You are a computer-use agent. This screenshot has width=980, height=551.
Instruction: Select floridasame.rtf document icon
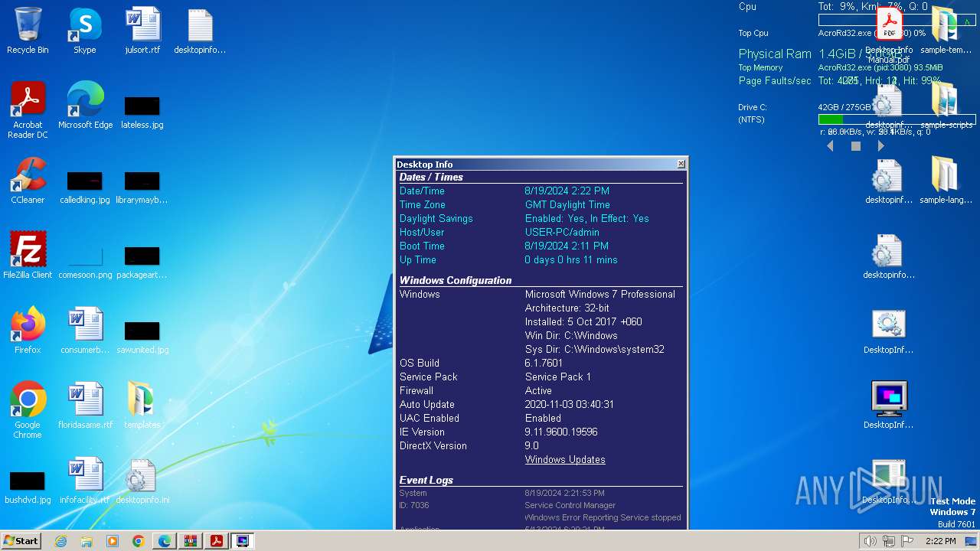coord(85,405)
